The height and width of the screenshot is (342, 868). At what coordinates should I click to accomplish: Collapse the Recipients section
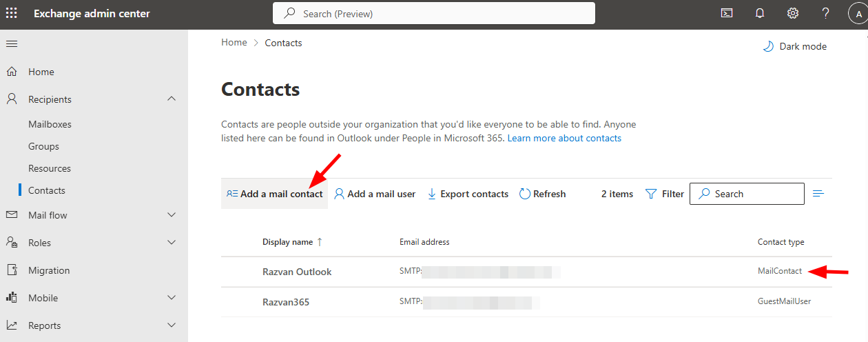pos(172,99)
